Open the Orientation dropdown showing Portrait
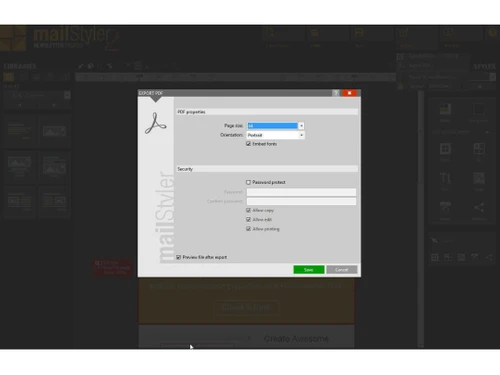The image size is (500, 375). (275, 135)
